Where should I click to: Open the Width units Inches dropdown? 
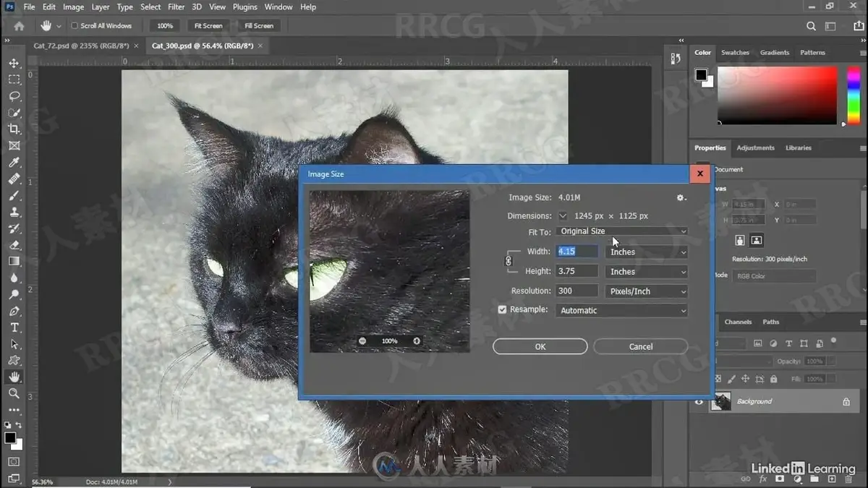[647, 252]
